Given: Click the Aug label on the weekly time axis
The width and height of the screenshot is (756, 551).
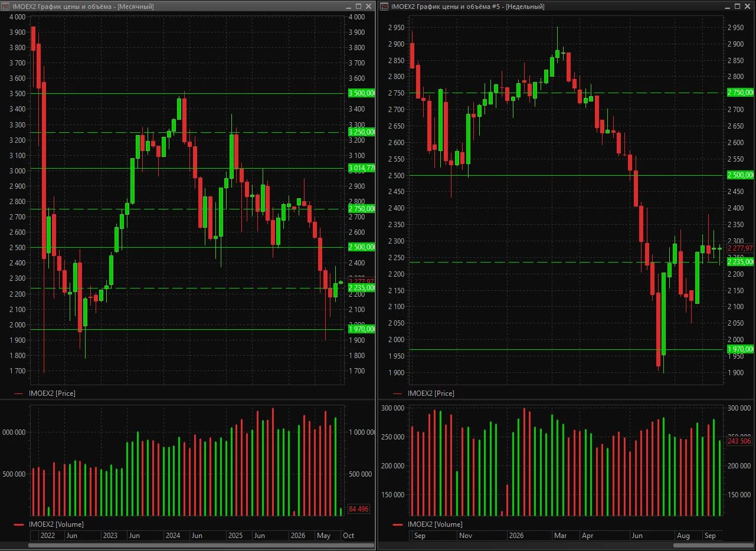Looking at the screenshot, I should pyautogui.click(x=683, y=536).
